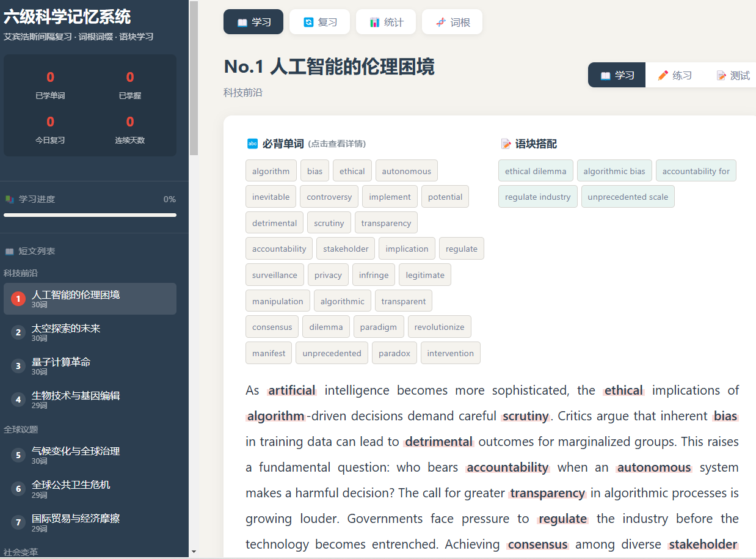Screen dimensions: 756x559
Task: Click the sidebar vertical scrollbar thumb
Action: [x=194, y=78]
